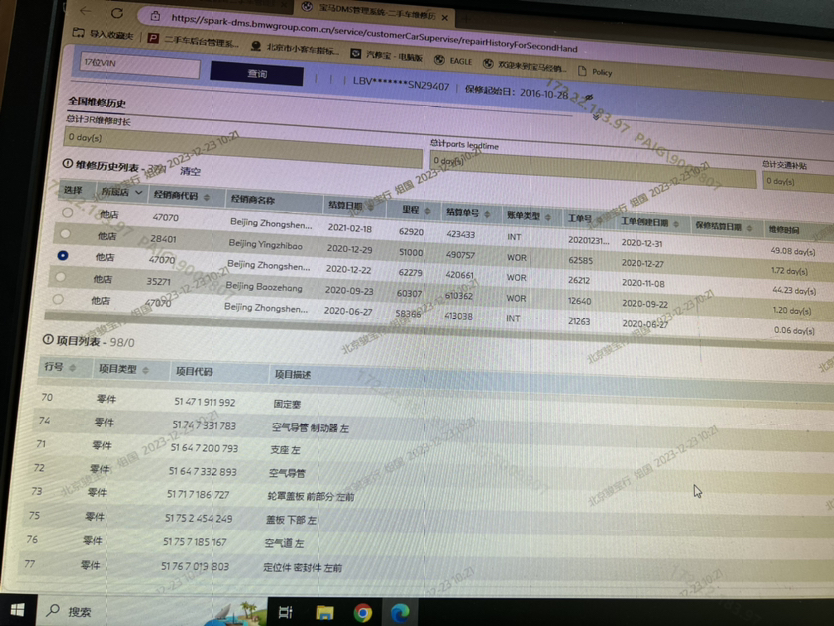Select radio for the 2020-06-27 repair row
This screenshot has width=834, height=626.
pos(58,299)
